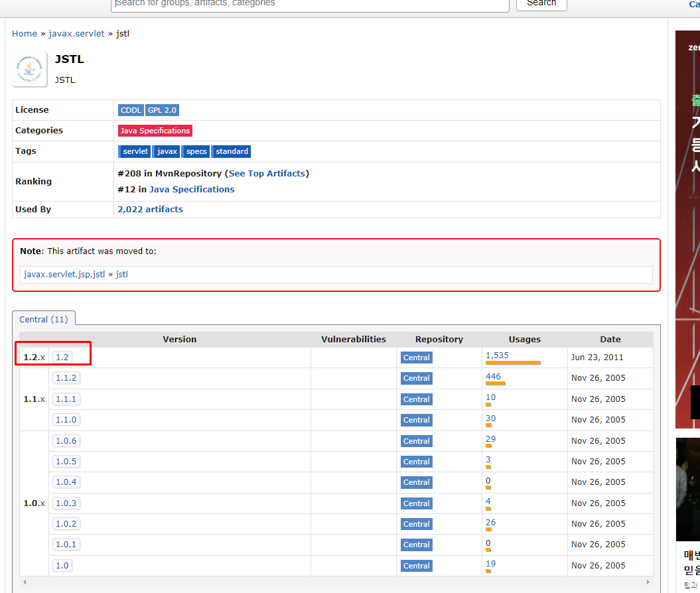Open version 1.0.5
The height and width of the screenshot is (593, 700).
click(x=66, y=462)
